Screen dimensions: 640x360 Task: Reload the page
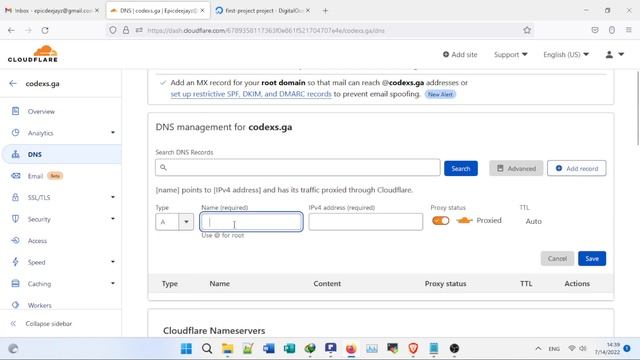[45, 30]
